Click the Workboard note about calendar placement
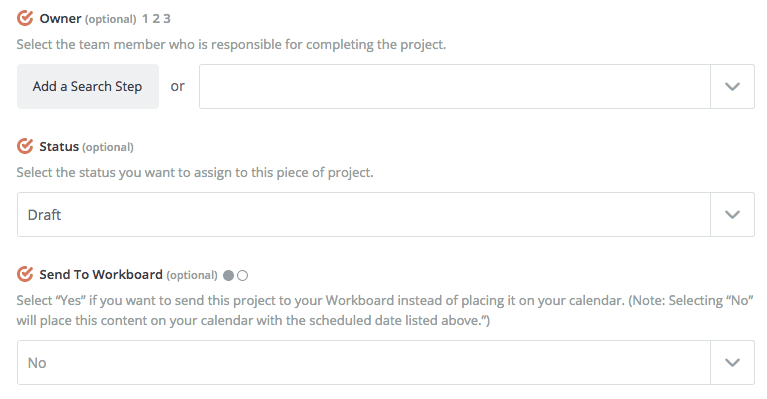This screenshot has width=767, height=399. click(385, 310)
